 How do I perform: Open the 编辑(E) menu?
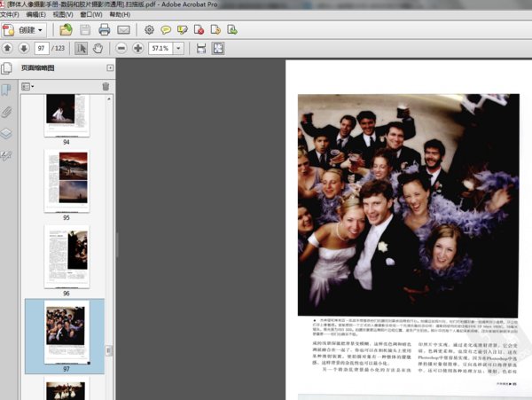(x=36, y=14)
